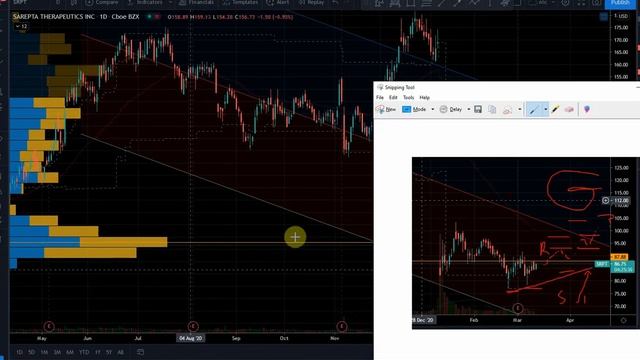Select the Eraser tool in Snipping Tool
The height and width of the screenshot is (360, 640).
[x=569, y=109]
